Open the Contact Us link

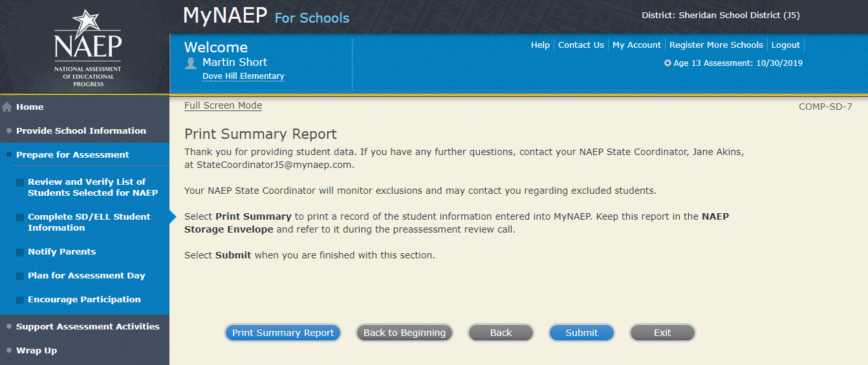pyautogui.click(x=581, y=45)
